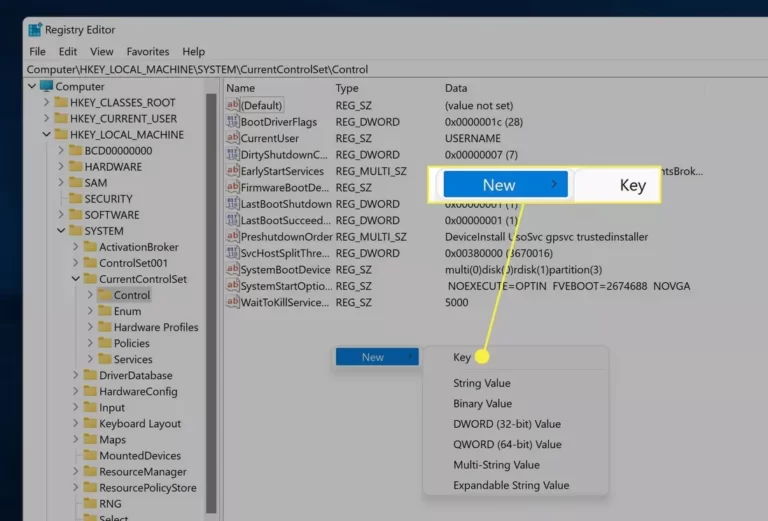Click the Computer icon in the tree
The image size is (768, 521).
pyautogui.click(x=47, y=86)
